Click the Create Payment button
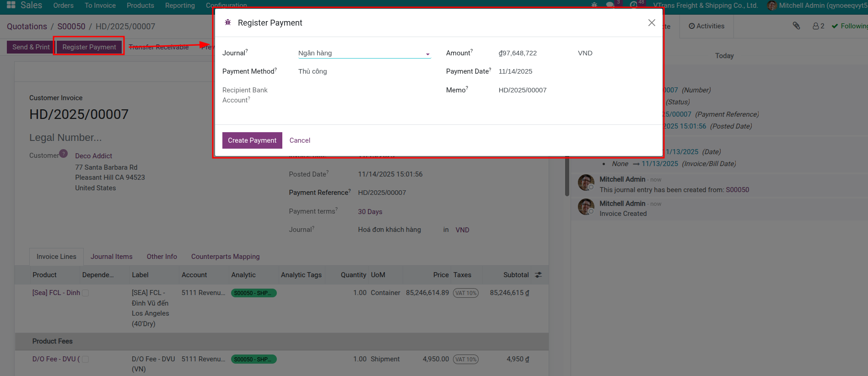 click(x=252, y=140)
